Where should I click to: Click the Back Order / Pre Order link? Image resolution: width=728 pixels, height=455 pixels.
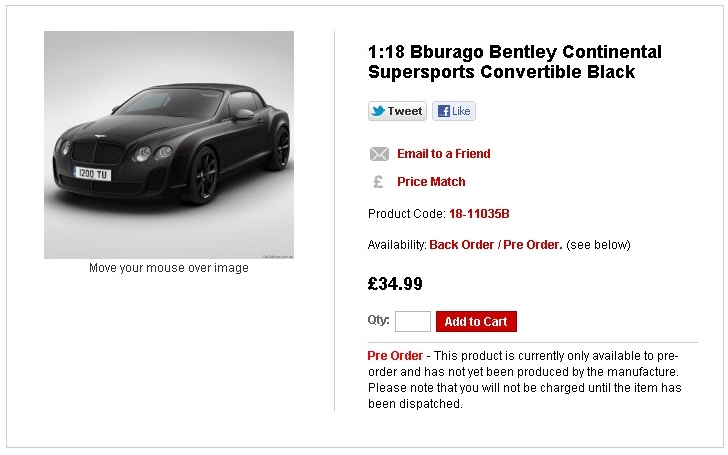495,245
